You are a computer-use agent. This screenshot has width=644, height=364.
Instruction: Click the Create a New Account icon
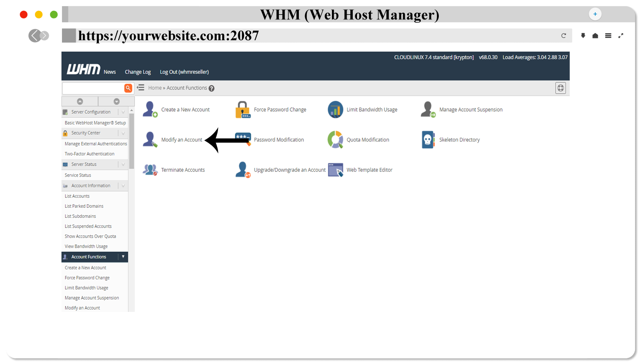[x=150, y=109]
